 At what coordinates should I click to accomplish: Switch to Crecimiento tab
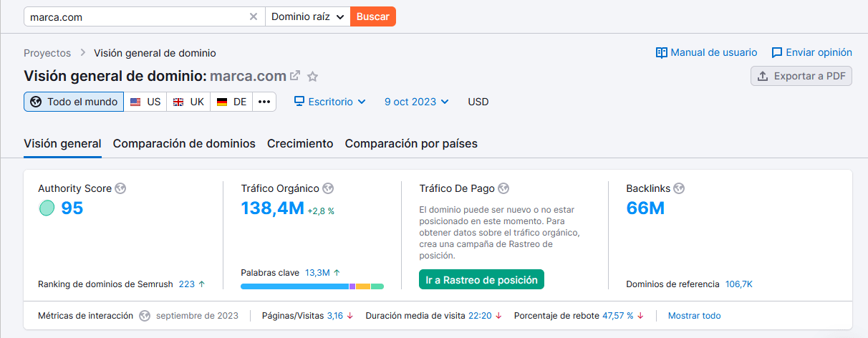[300, 143]
